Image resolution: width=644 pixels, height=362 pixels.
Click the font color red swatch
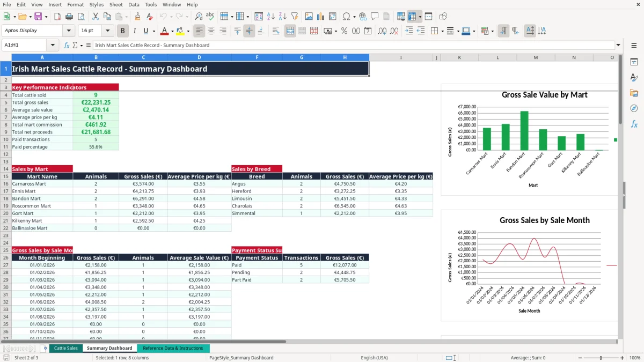[x=165, y=31]
